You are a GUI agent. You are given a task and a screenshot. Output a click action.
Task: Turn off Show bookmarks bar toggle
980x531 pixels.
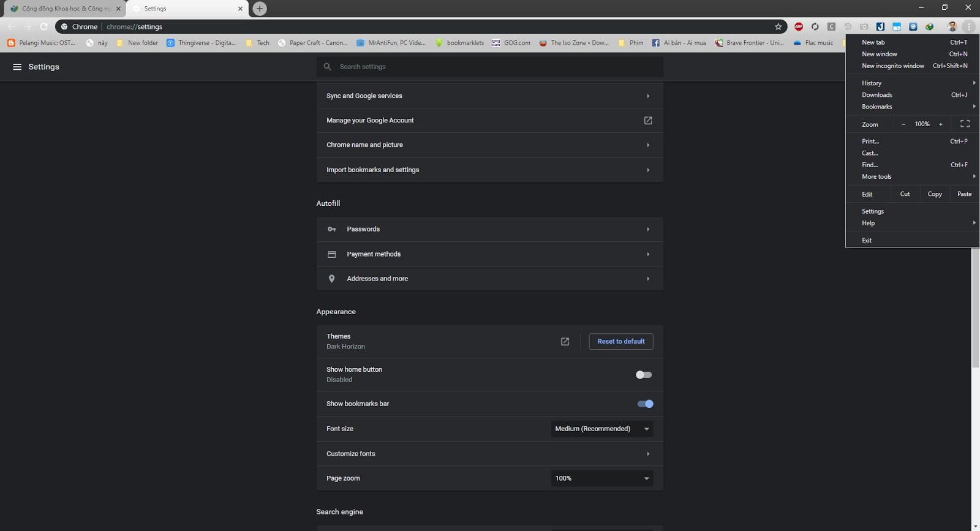click(645, 404)
